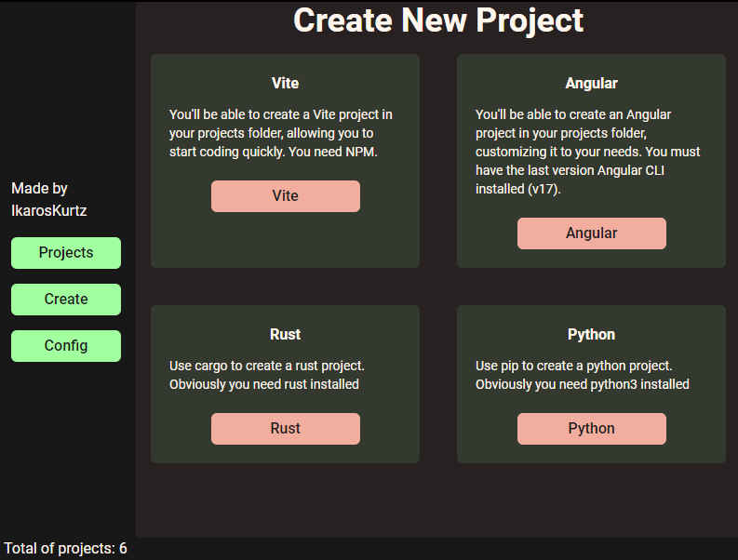Open the Projects page from the sidebar
738x560 pixels.
pos(66,253)
